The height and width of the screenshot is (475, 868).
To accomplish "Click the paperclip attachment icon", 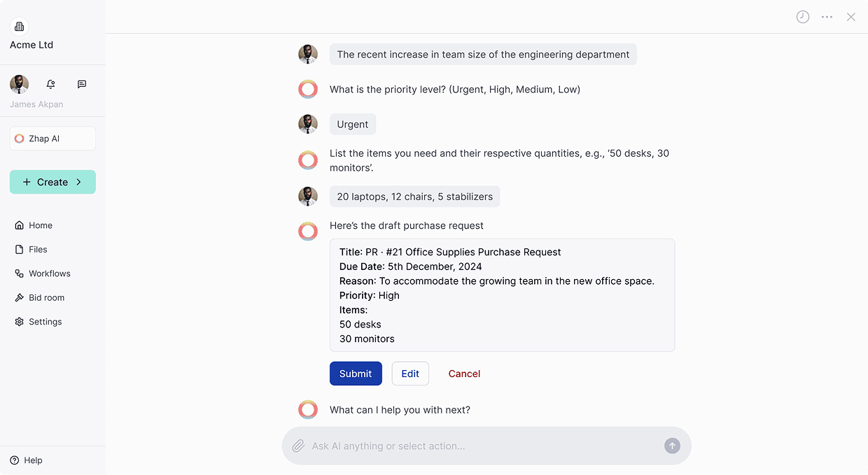I will click(x=298, y=446).
